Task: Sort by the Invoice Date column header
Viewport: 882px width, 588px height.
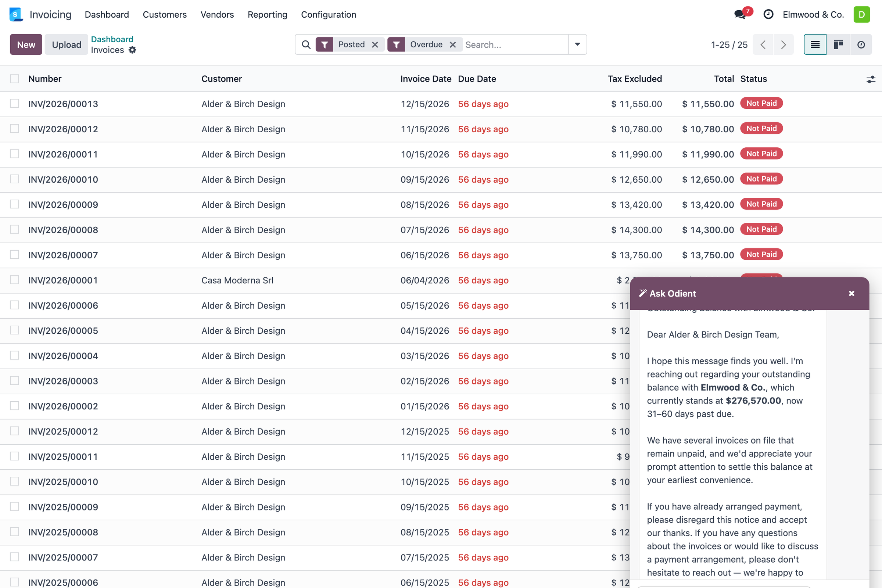Action: [426, 79]
